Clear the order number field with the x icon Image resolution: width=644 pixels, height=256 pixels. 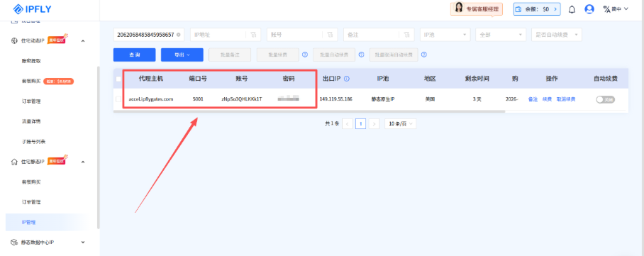click(x=178, y=35)
